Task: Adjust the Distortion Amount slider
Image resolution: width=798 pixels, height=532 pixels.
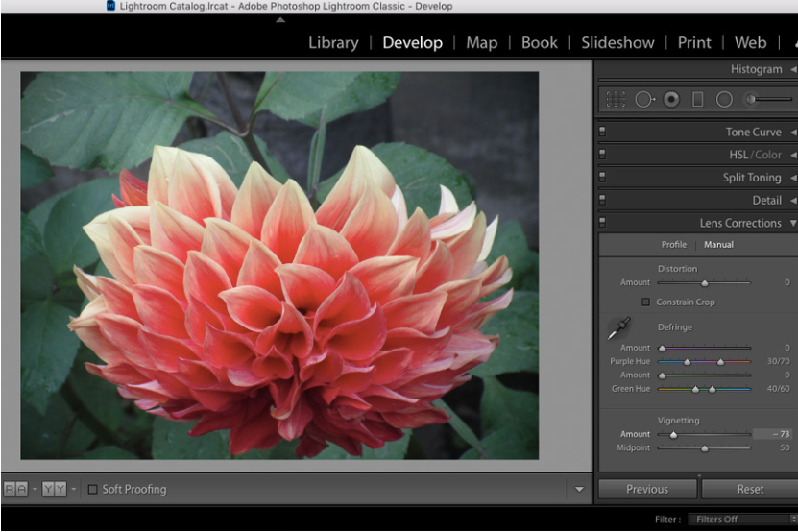Action: pyautogui.click(x=704, y=282)
